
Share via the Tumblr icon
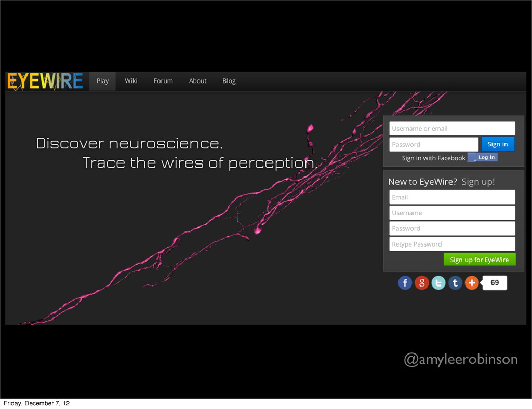point(455,282)
